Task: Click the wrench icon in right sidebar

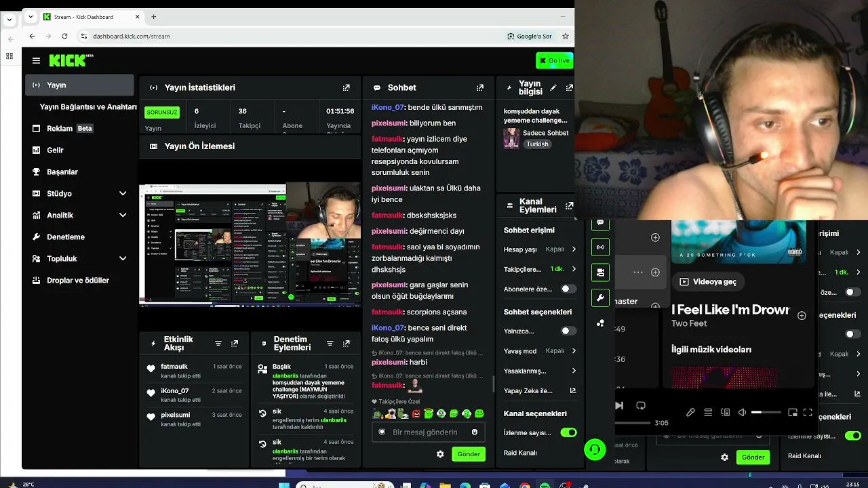Action: [600, 298]
